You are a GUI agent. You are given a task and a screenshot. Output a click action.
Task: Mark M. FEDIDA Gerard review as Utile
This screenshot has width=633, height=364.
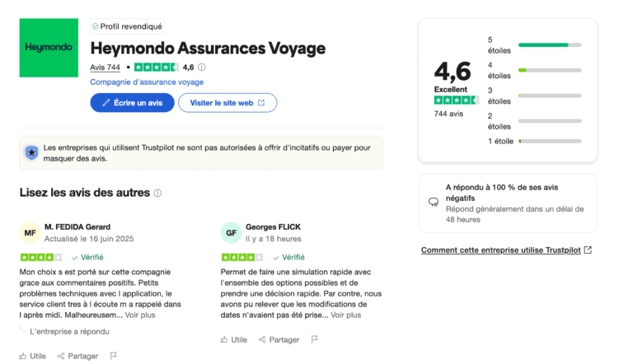point(33,356)
